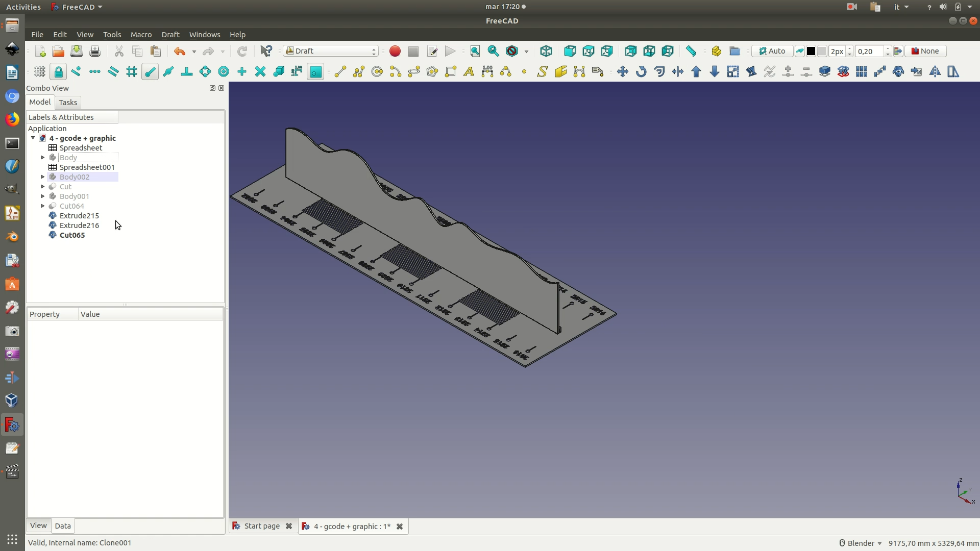Open the draw style dropdown arrow

pos(526,52)
